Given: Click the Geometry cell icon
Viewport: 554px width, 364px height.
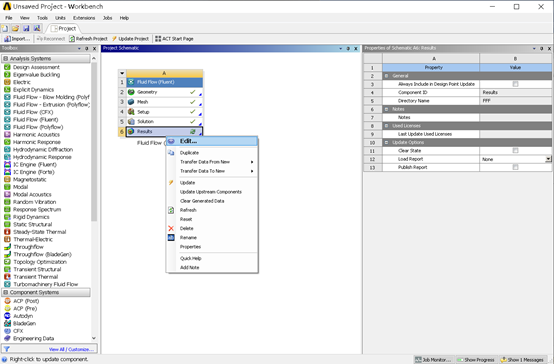Looking at the screenshot, I should click(131, 92).
